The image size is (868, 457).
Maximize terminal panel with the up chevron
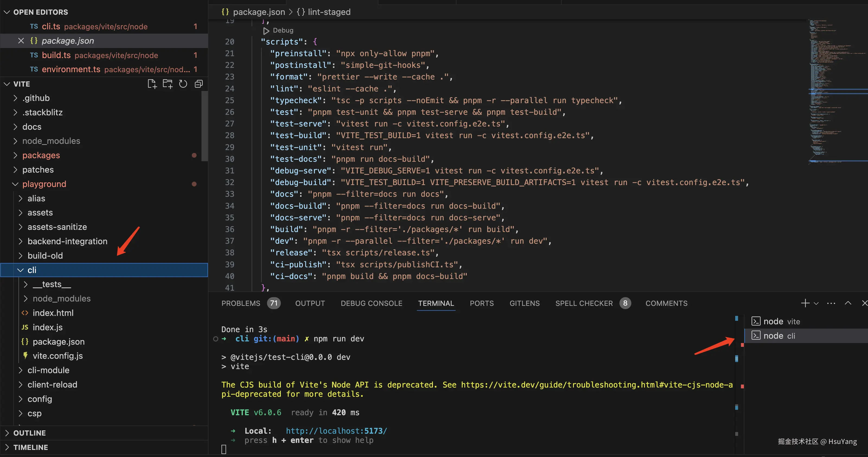848,303
